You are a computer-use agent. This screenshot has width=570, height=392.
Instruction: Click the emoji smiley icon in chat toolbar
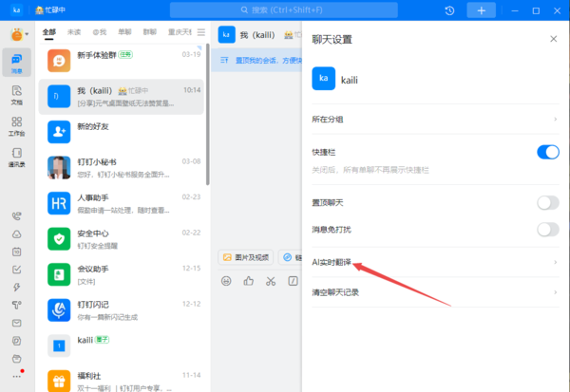pos(226,281)
